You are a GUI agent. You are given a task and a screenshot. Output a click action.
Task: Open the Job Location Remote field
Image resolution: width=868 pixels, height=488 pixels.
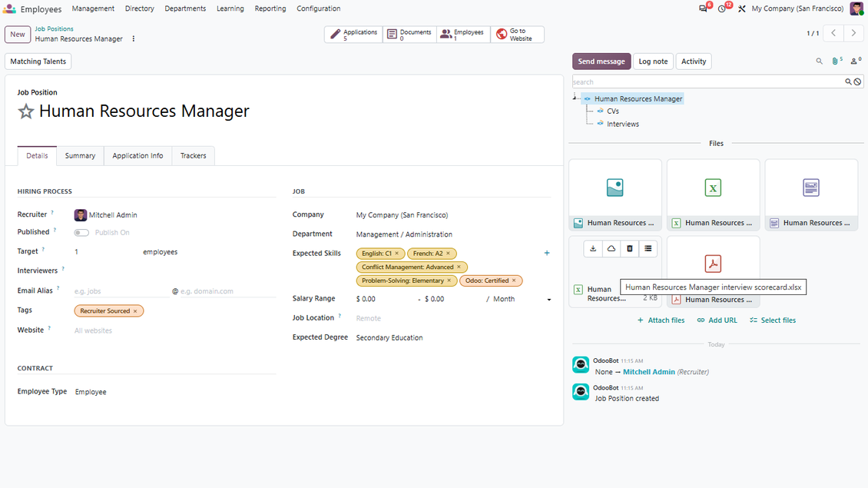click(453, 318)
